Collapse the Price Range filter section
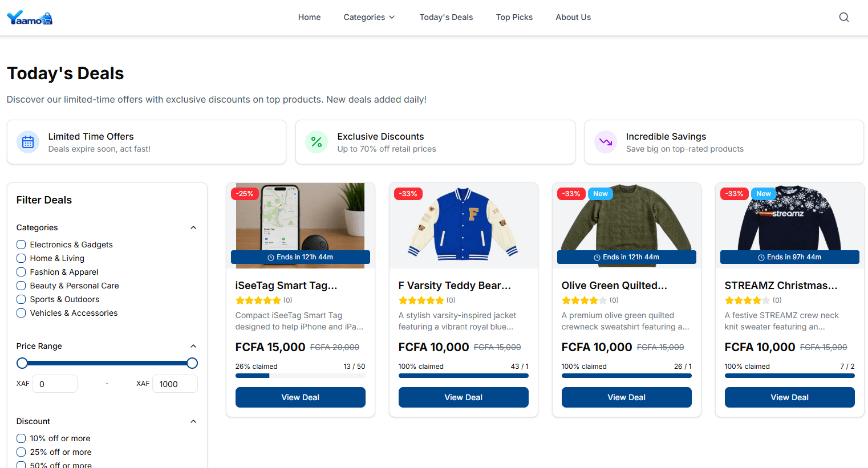 tap(193, 346)
